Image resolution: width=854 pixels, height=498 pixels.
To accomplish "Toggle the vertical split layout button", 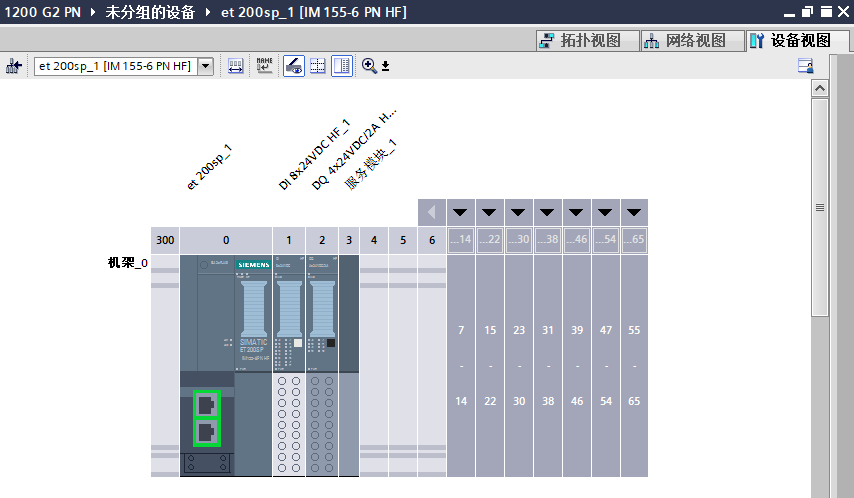I will (x=342, y=66).
